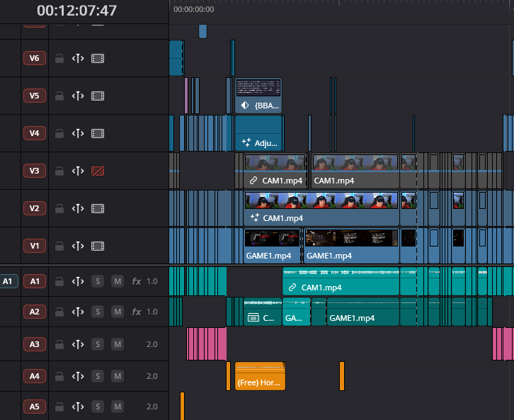
Task: Solo the A2 audio track
Action: coord(98,312)
